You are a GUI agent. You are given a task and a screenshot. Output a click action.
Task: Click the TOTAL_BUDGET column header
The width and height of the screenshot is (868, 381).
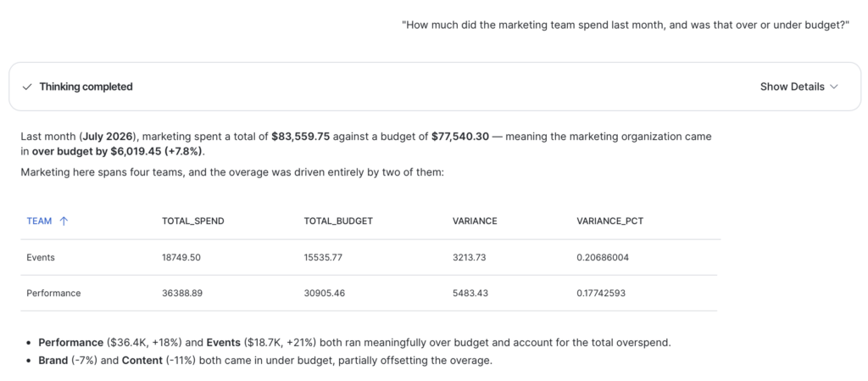[x=338, y=221]
